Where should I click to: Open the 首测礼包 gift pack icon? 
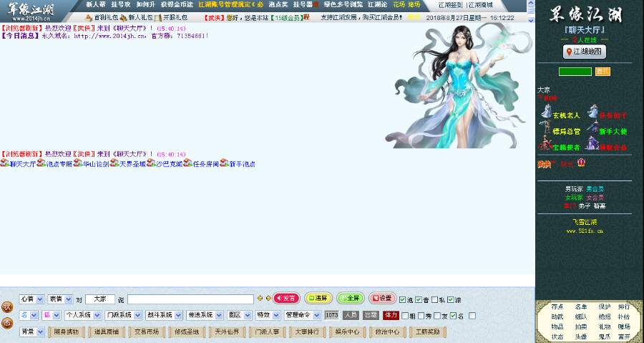(89, 18)
